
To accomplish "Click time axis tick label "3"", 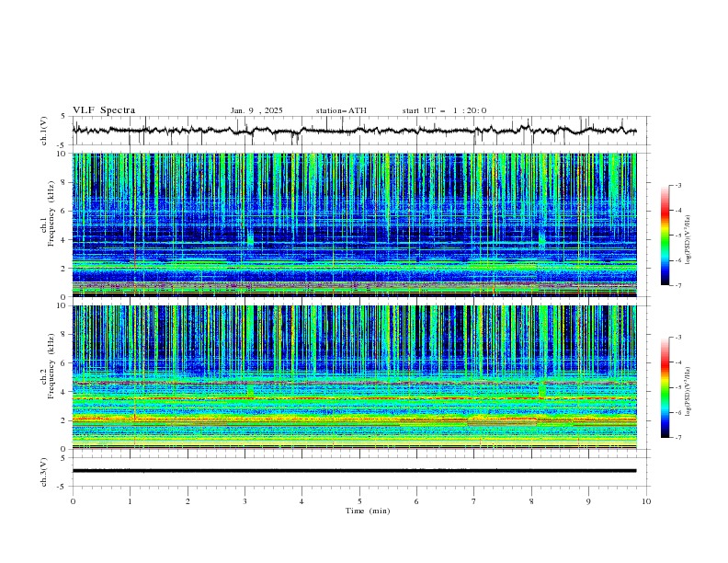I will [245, 501].
